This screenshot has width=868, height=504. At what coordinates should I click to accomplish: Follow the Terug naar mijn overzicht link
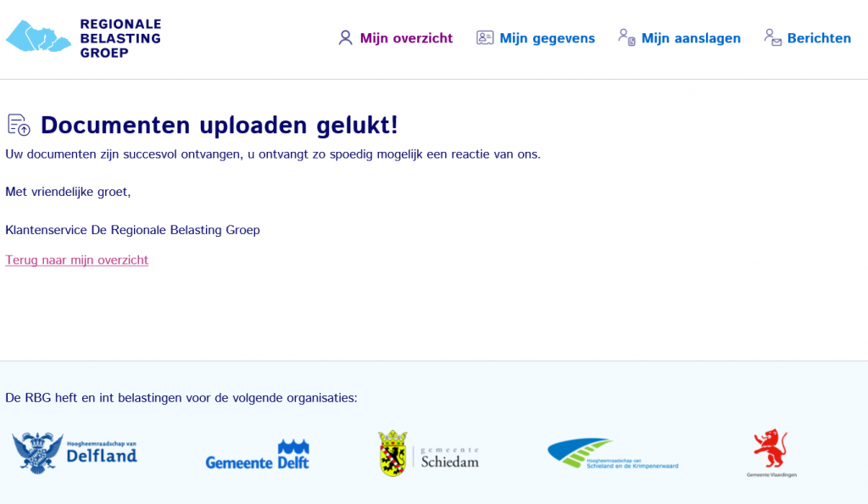pyautogui.click(x=77, y=260)
